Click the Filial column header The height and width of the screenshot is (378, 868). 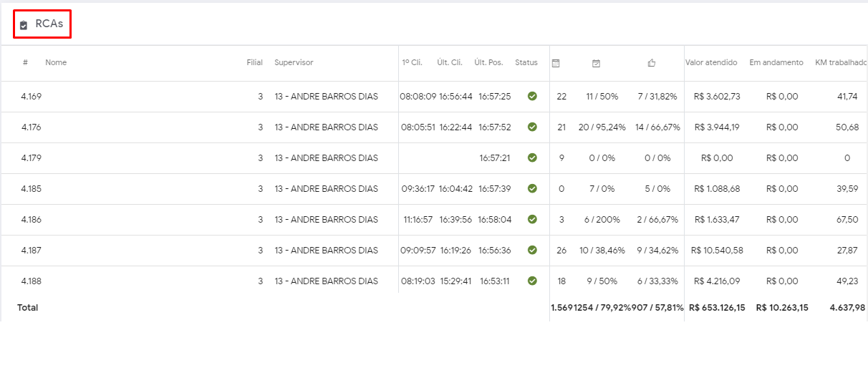254,63
